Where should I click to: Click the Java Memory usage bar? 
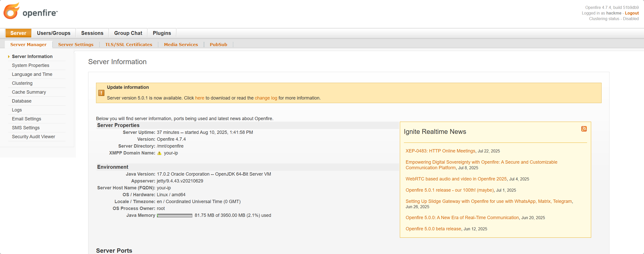click(x=175, y=216)
